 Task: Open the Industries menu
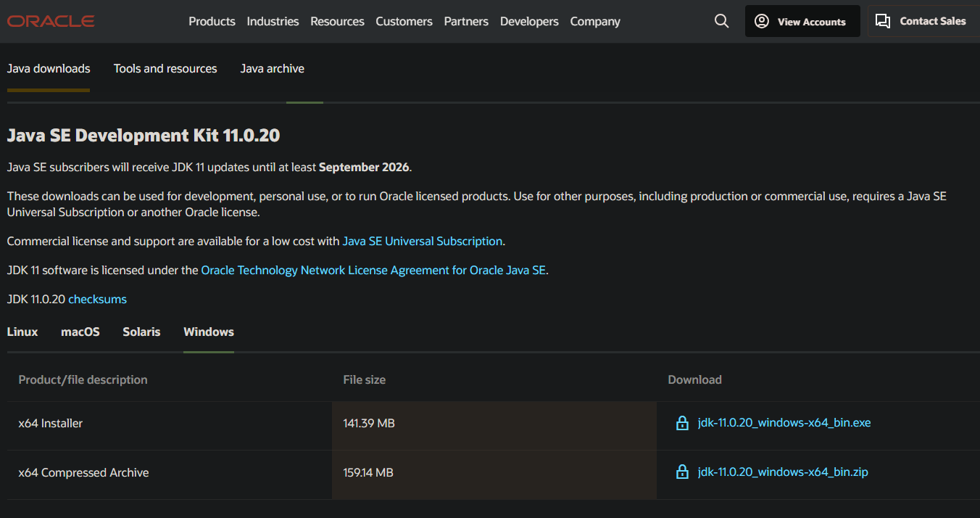[x=273, y=21]
